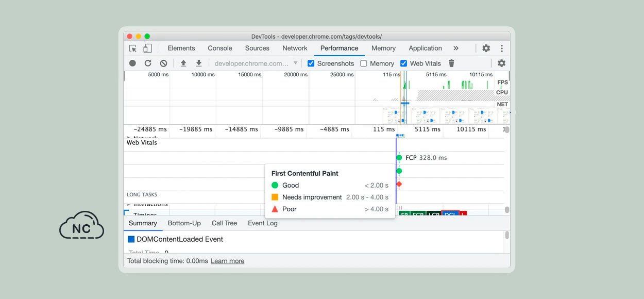The width and height of the screenshot is (644, 299).
Task: Click the Learn more link
Action: pos(227,261)
